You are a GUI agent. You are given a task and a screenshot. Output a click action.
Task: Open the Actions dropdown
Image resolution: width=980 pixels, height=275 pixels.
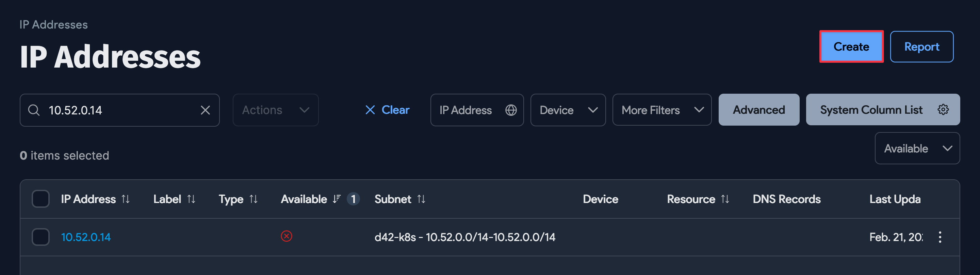pyautogui.click(x=275, y=110)
